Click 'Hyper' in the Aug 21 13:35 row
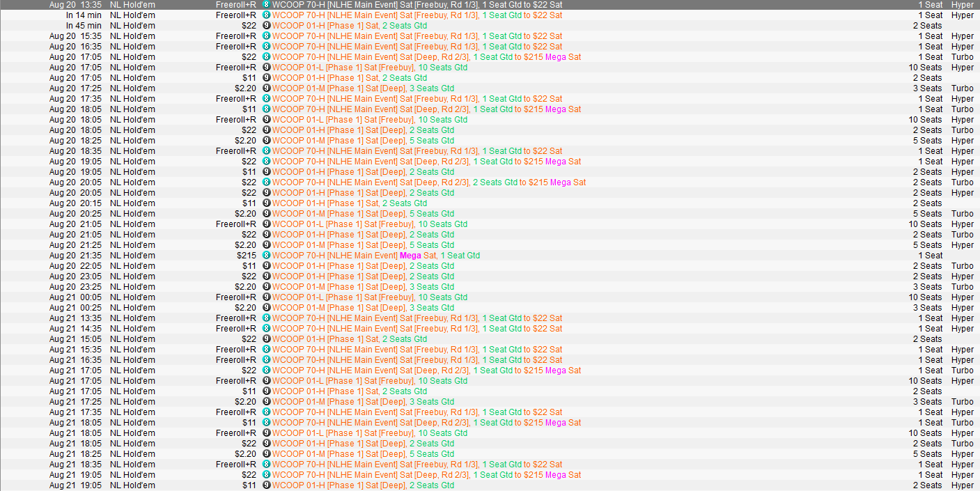 pyautogui.click(x=963, y=318)
